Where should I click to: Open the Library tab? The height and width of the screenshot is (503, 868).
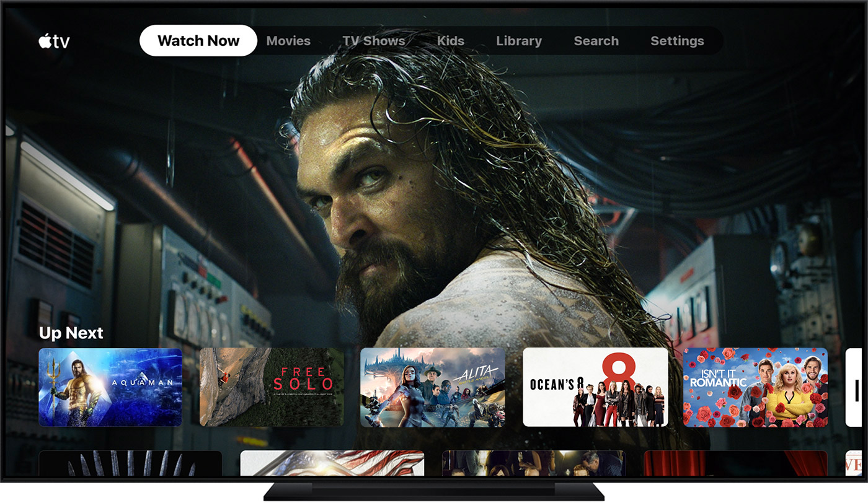519,41
